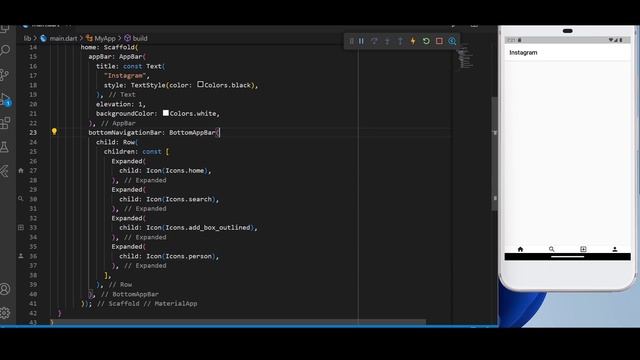640x360 pixels.
Task: Click 'Icon(Icons.search)' code
Action: [x=181, y=199]
